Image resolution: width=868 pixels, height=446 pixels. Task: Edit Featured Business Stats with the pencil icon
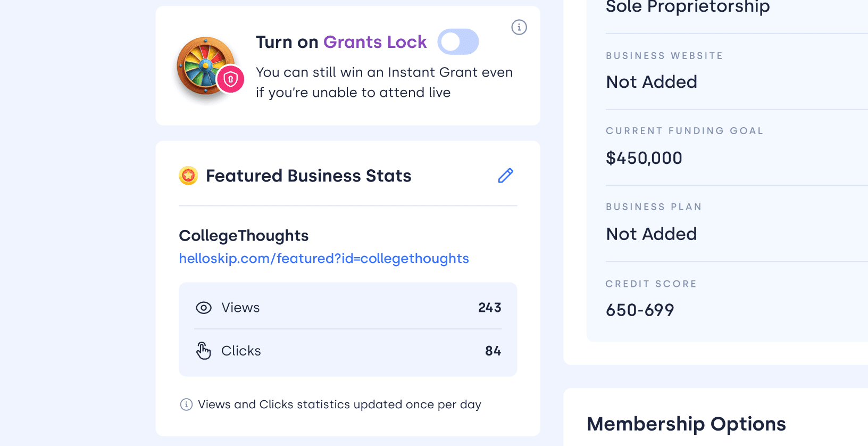pos(505,176)
